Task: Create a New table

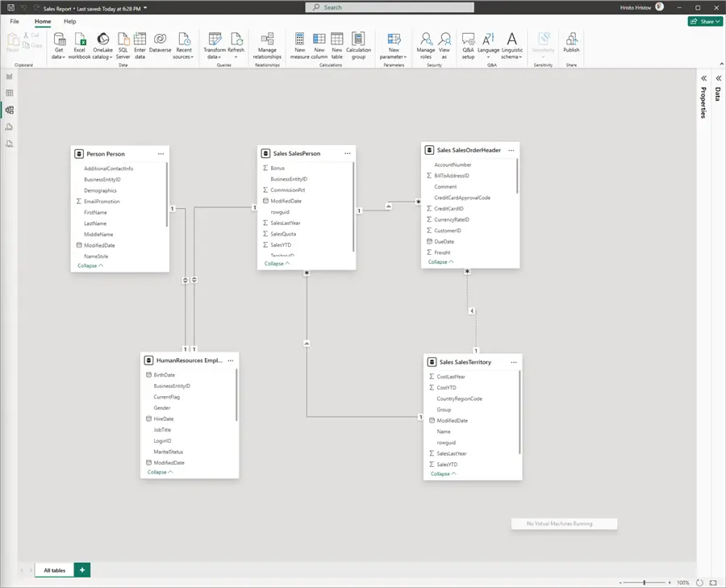Action: click(x=337, y=46)
